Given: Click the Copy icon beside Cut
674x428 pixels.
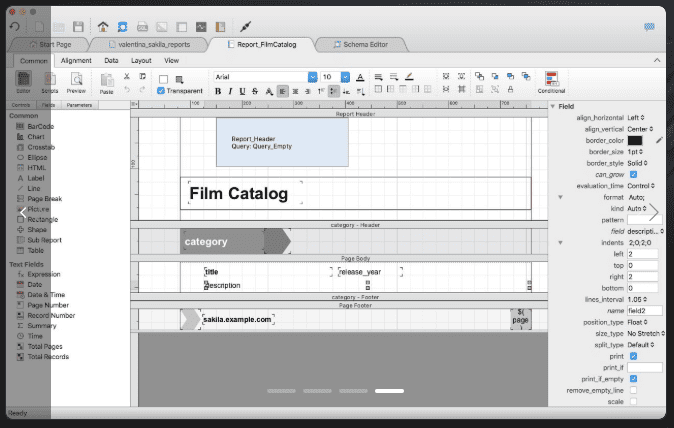Looking at the screenshot, I should pyautogui.click(x=142, y=76).
